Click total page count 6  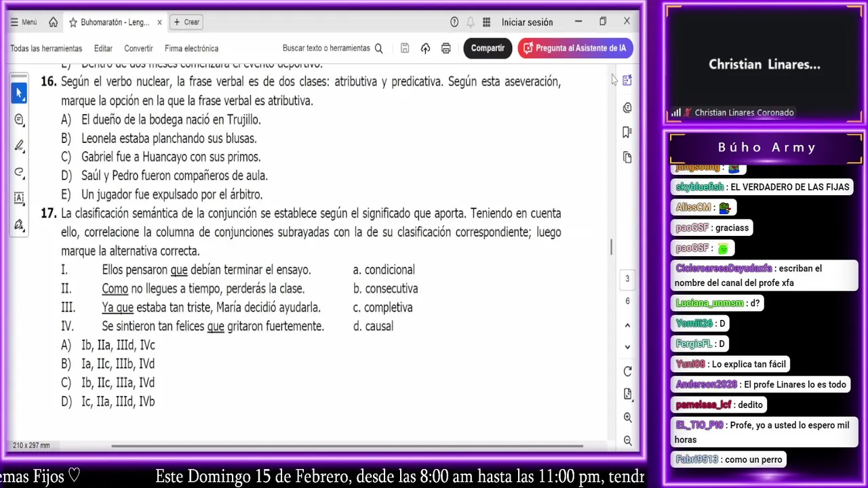pos(627,301)
